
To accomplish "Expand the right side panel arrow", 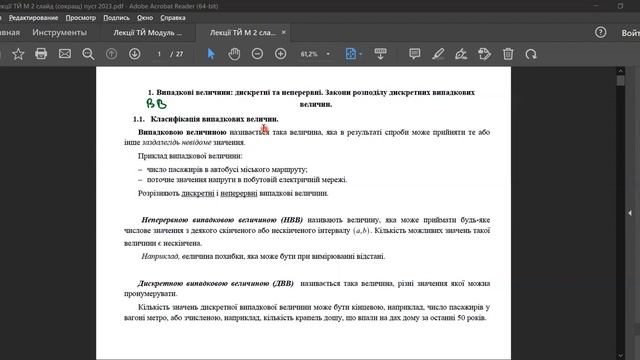I will coord(630,213).
